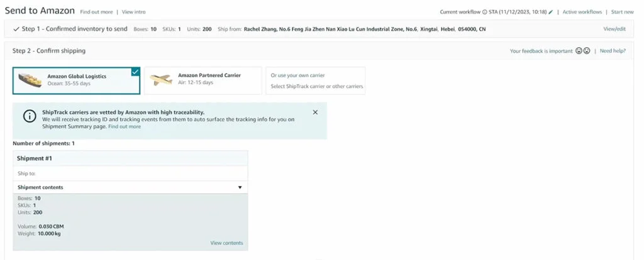Collapse Shipment contents dropdown arrow
The image size is (644, 260).
[240, 187]
